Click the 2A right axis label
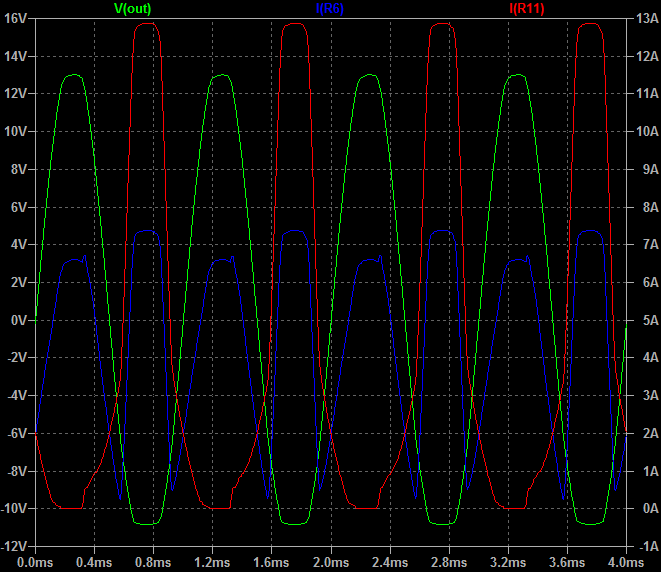The image size is (661, 572). coord(650,433)
